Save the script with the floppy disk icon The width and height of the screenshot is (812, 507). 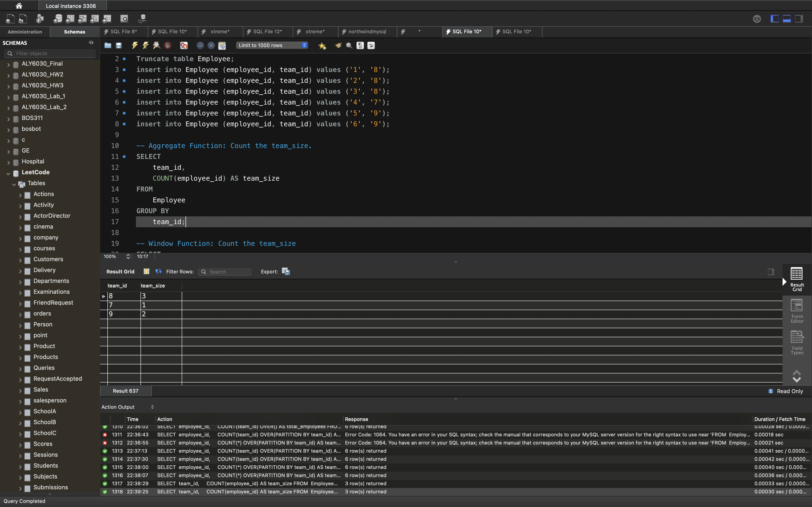click(x=119, y=45)
